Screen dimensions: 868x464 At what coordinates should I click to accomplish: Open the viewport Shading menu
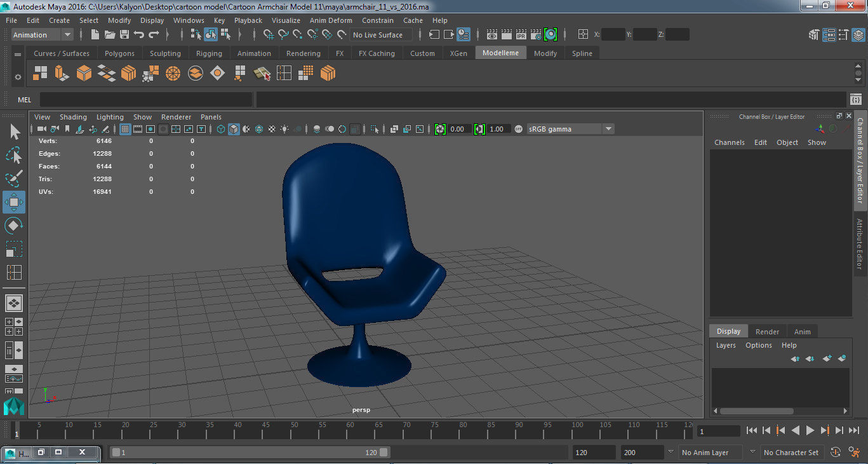pos(73,117)
